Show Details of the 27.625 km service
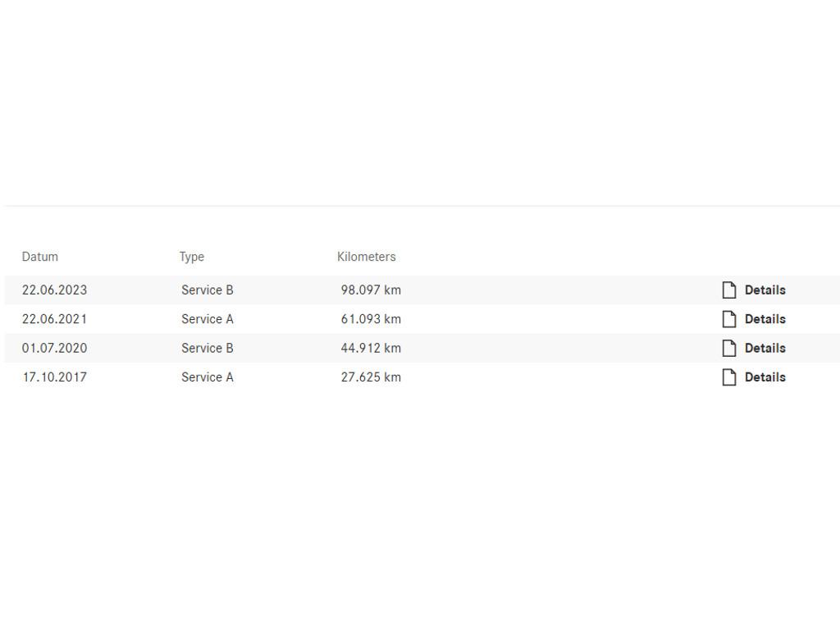 point(765,377)
